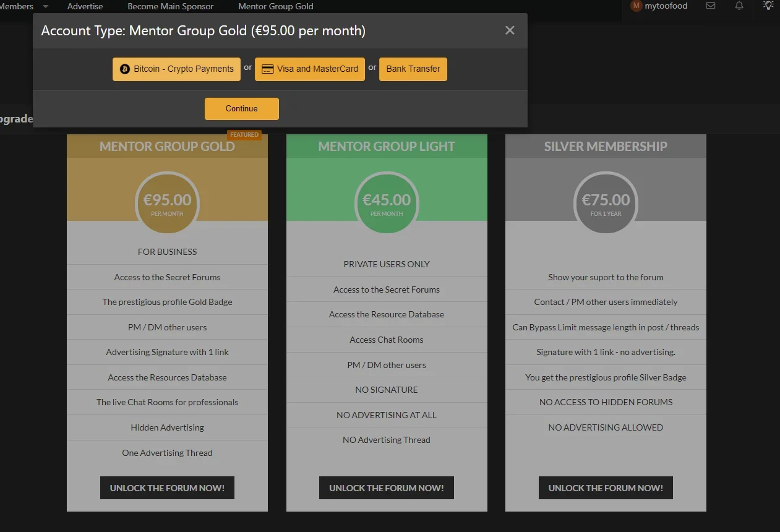780x532 pixels.
Task: Open Mentor Group Gold nav item
Action: tap(276, 6)
